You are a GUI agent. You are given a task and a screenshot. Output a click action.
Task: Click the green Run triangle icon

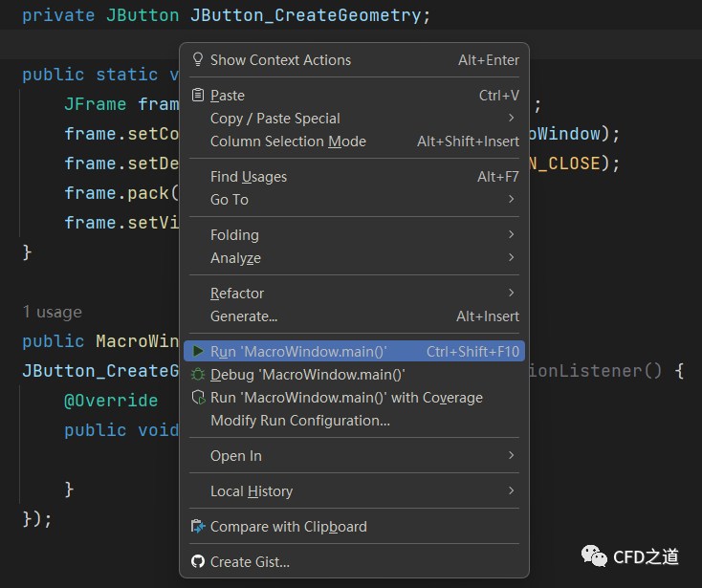coord(198,352)
